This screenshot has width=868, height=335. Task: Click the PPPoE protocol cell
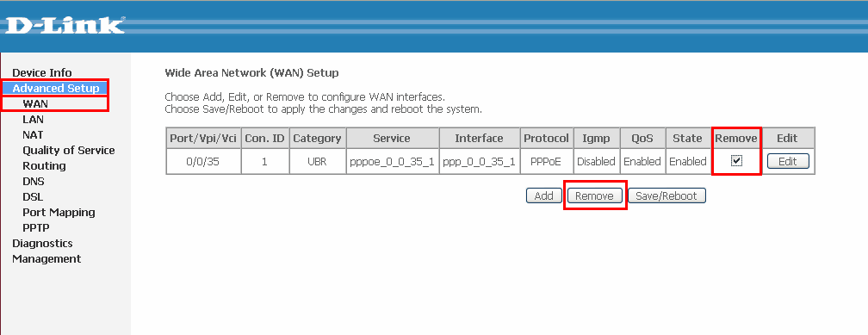pyautogui.click(x=546, y=162)
